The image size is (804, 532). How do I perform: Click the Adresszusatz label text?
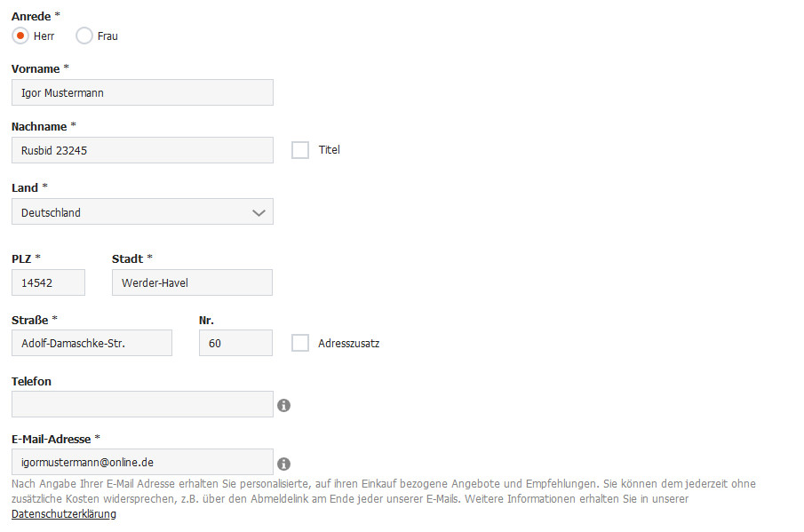[x=349, y=343]
